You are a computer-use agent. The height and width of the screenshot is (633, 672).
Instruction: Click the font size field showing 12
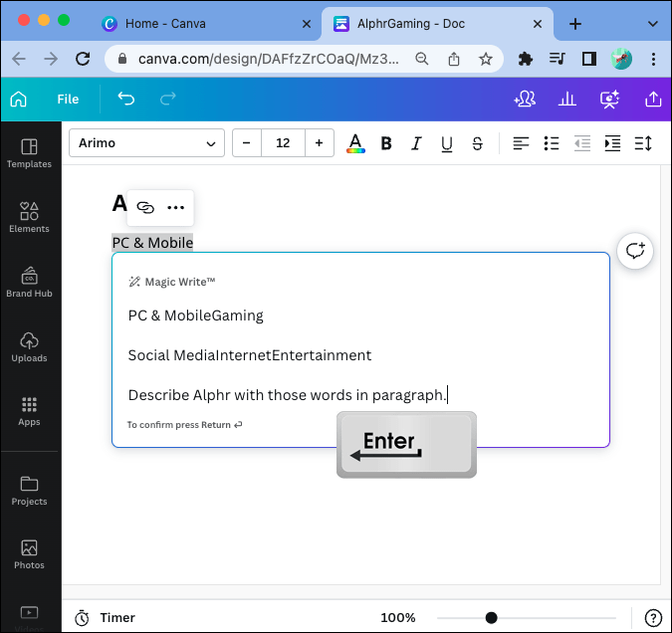[x=283, y=142]
